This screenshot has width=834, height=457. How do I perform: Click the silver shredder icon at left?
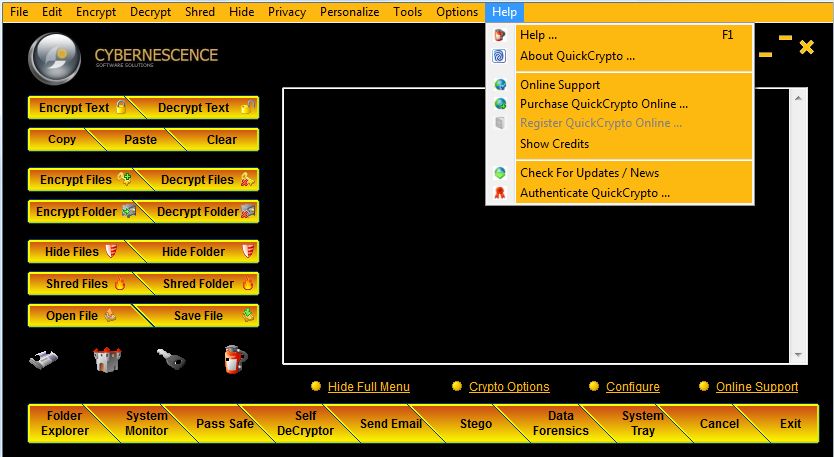point(44,359)
